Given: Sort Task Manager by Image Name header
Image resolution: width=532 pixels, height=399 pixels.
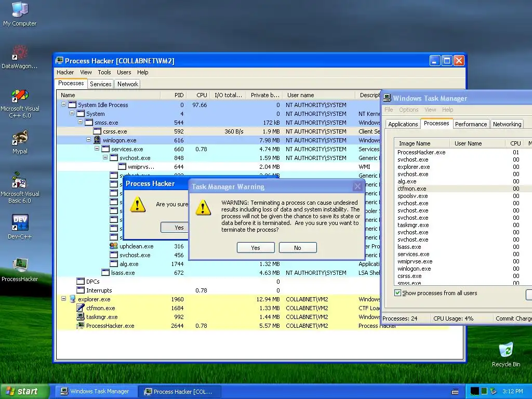Looking at the screenshot, I should point(422,143).
